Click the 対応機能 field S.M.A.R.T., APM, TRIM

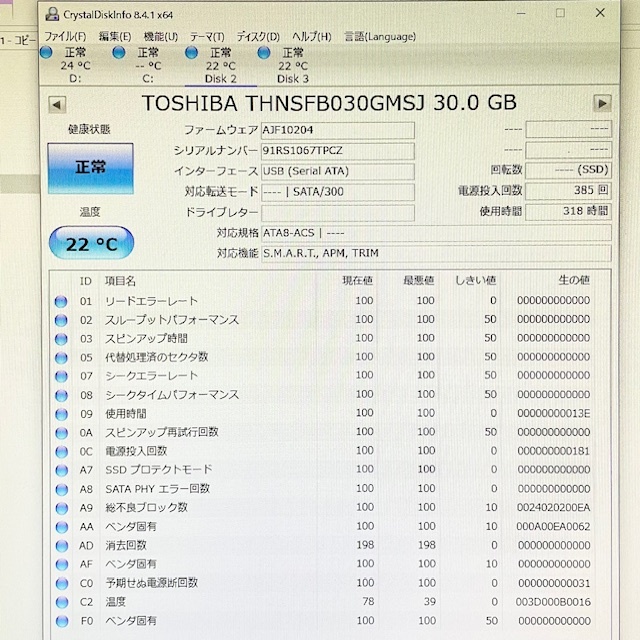pos(436,253)
